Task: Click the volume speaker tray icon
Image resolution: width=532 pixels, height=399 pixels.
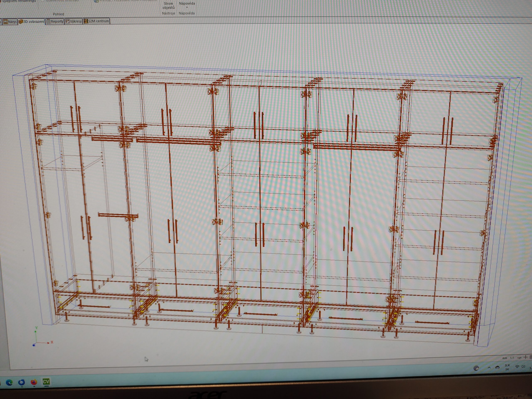Action: 523,367
